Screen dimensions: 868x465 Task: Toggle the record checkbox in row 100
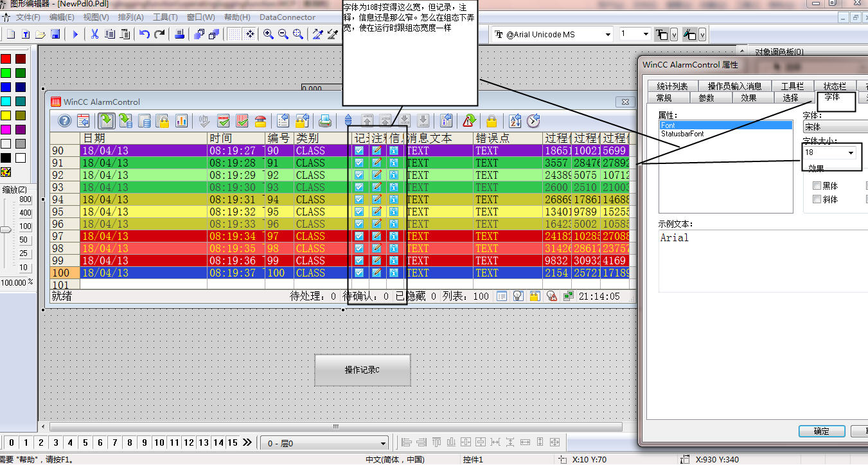click(x=359, y=273)
